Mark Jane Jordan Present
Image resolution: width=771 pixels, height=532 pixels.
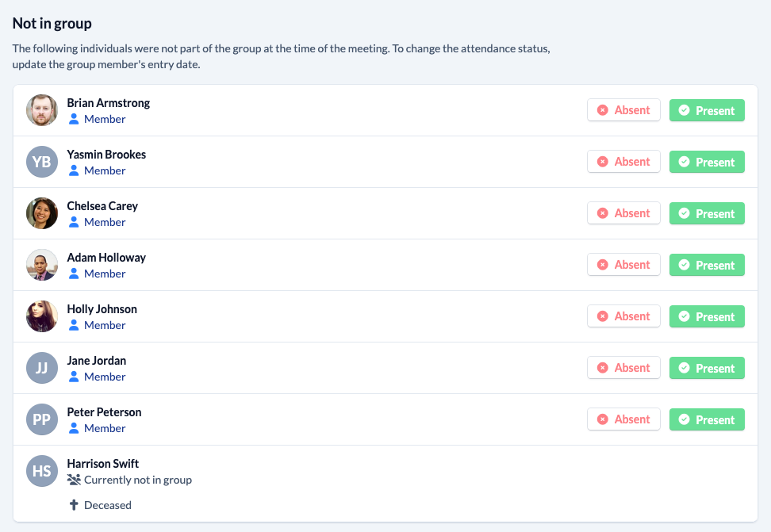click(707, 368)
